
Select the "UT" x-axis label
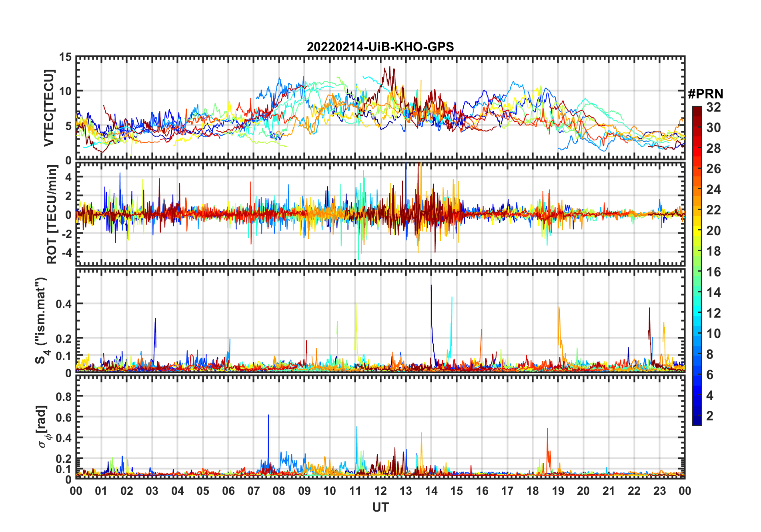click(380, 508)
